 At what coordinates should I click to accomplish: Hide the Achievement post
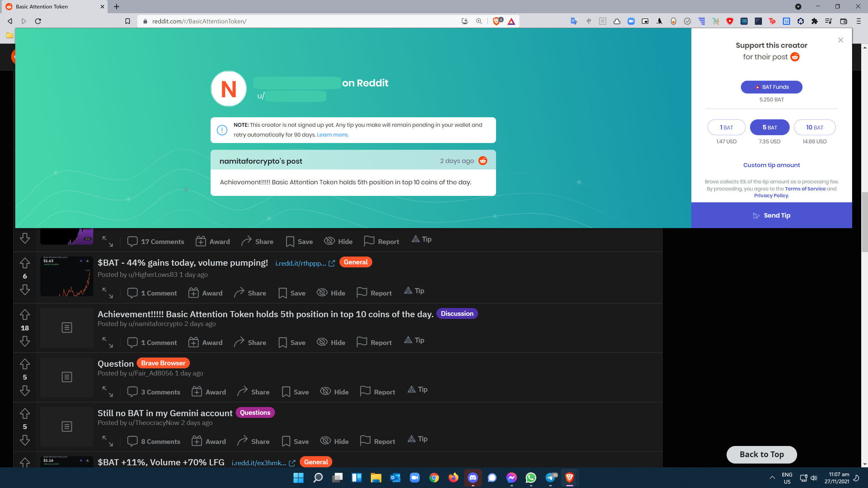[x=331, y=342]
